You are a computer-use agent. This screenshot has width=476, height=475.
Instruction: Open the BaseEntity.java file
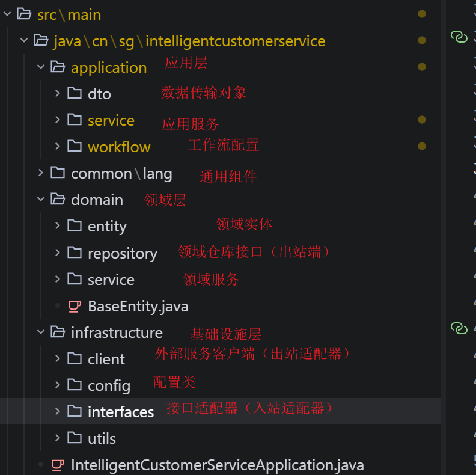point(138,307)
